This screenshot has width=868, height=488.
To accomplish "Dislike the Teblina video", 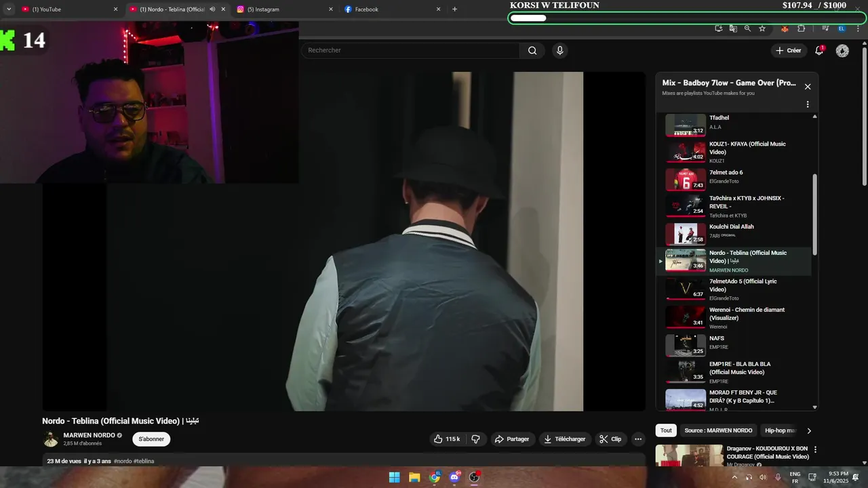I will point(475,439).
